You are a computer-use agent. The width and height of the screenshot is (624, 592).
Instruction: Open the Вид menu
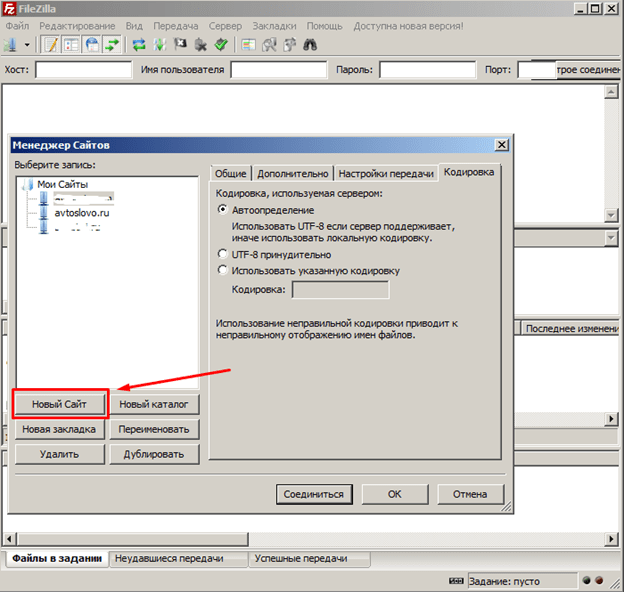134,26
